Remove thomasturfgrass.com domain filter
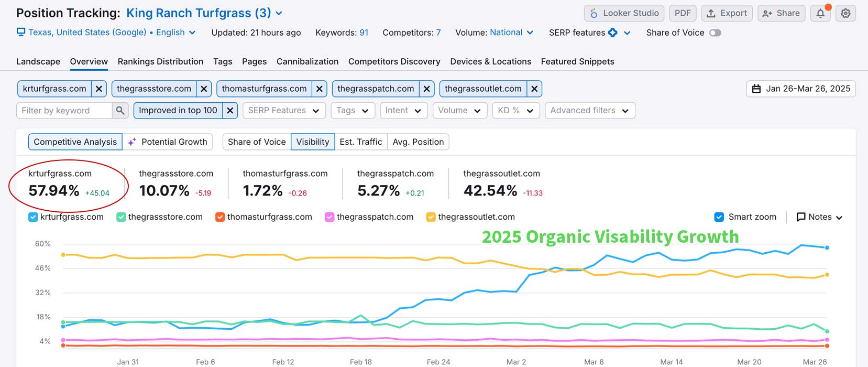 (320, 89)
